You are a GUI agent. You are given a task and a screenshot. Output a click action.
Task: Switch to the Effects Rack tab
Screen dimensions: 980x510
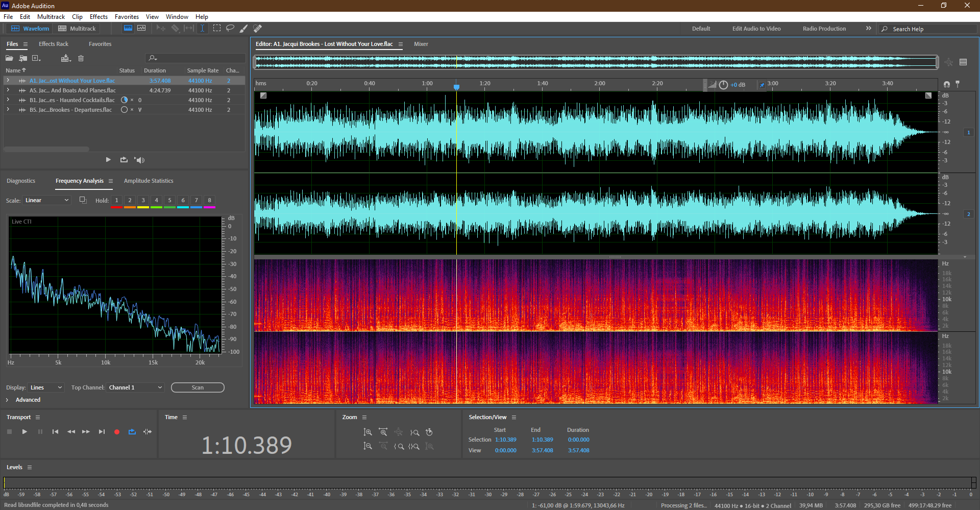click(53, 44)
